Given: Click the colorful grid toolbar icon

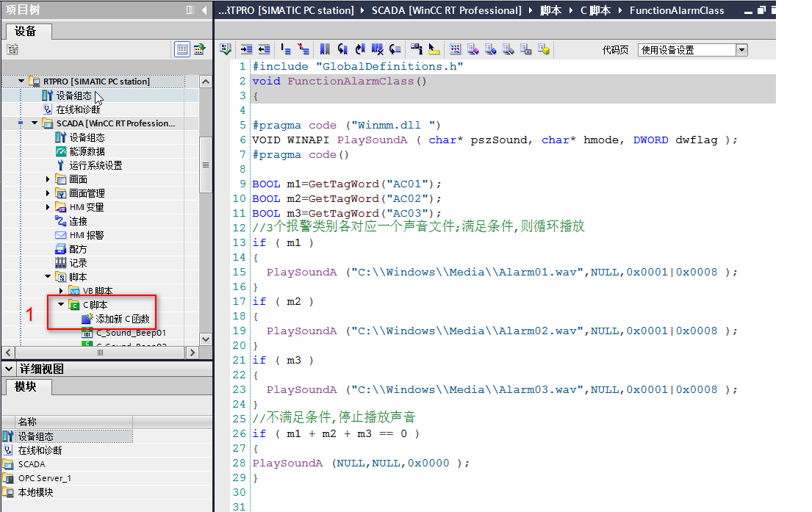Looking at the screenshot, I should point(455,49).
